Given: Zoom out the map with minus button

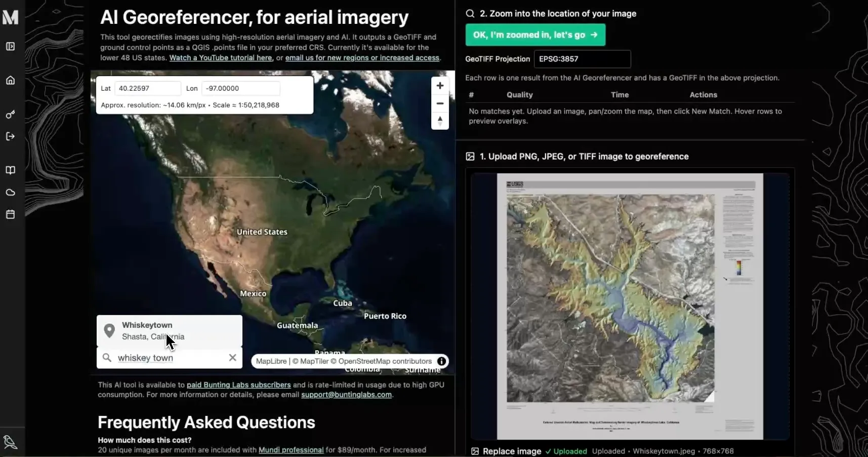Looking at the screenshot, I should pos(440,103).
